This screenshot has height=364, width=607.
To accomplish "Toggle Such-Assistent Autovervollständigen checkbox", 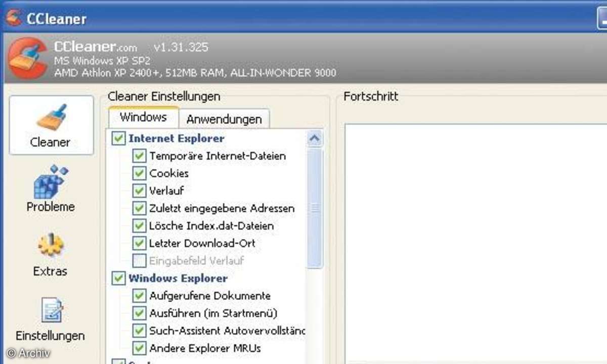I will [139, 331].
